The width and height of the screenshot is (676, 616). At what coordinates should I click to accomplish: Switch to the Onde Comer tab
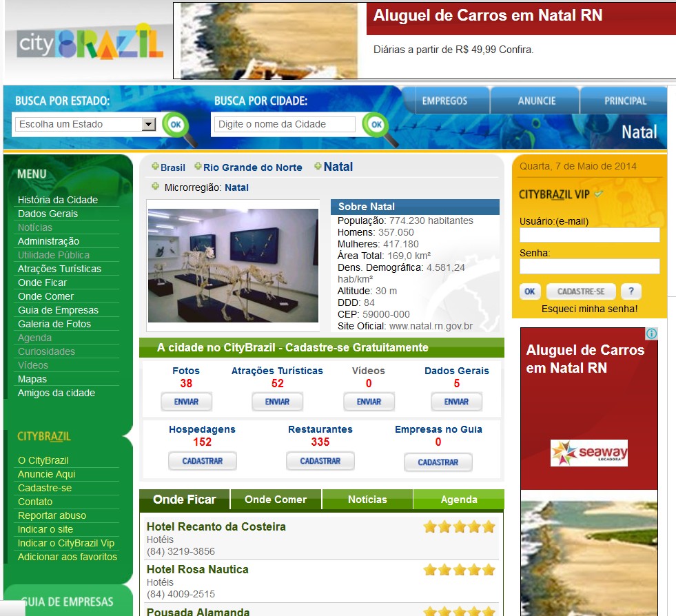coord(276,500)
